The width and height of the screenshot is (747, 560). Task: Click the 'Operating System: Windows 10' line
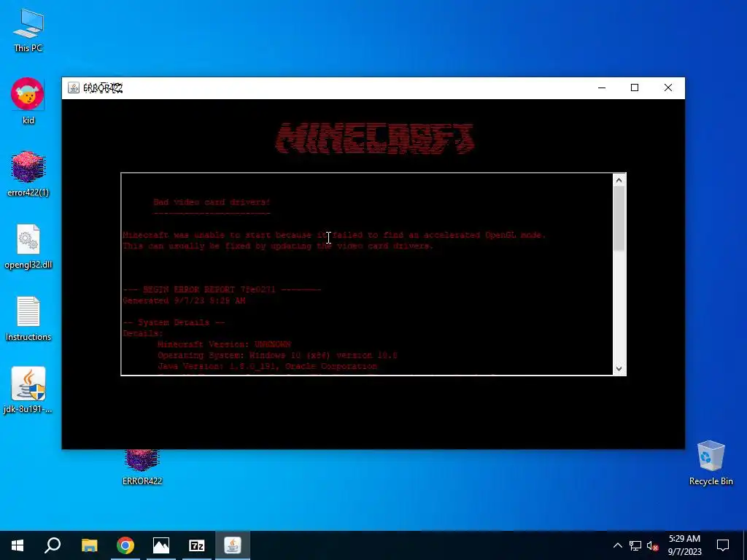click(x=277, y=355)
